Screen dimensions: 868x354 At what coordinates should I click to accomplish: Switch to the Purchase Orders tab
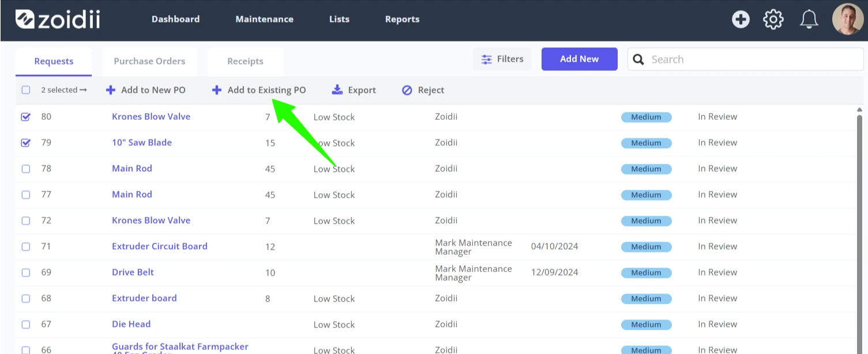pos(149,62)
